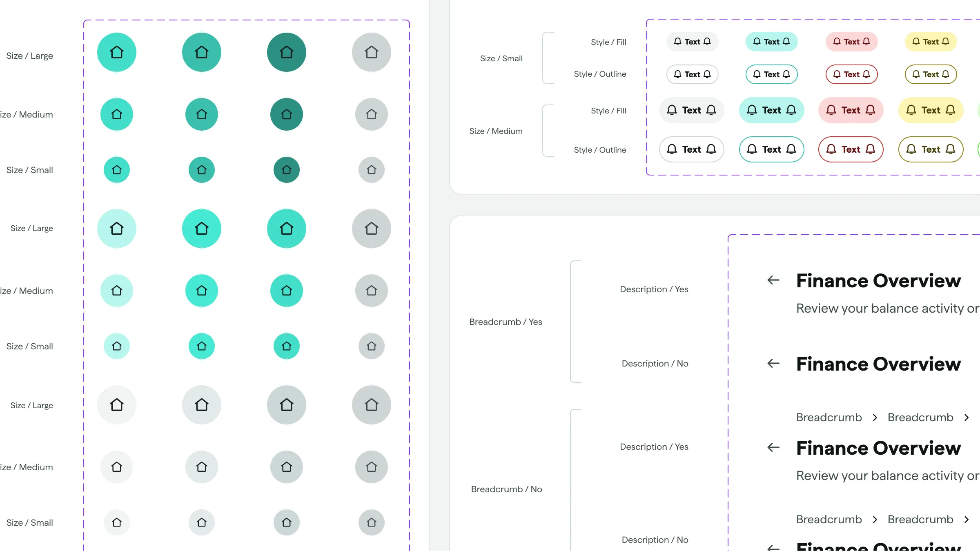Select the Breadcrumb / No variant option
Viewport: 980px width, 551px height.
tap(506, 489)
